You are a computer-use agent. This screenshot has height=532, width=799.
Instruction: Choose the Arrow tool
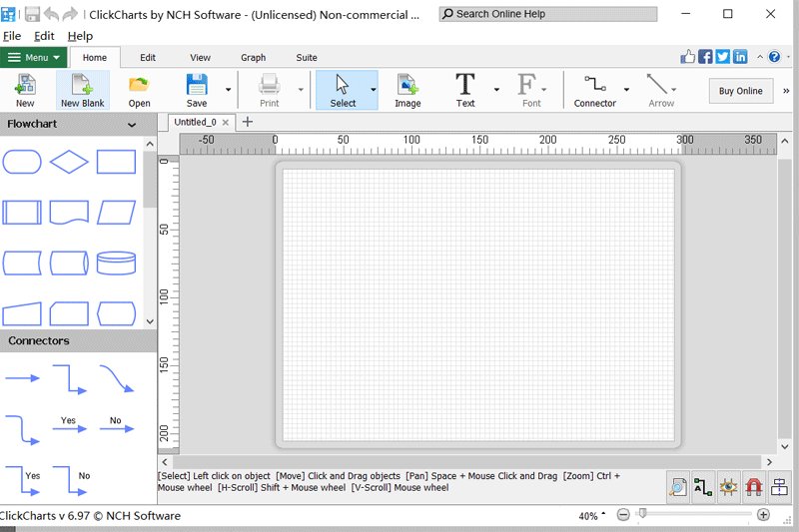click(x=661, y=90)
